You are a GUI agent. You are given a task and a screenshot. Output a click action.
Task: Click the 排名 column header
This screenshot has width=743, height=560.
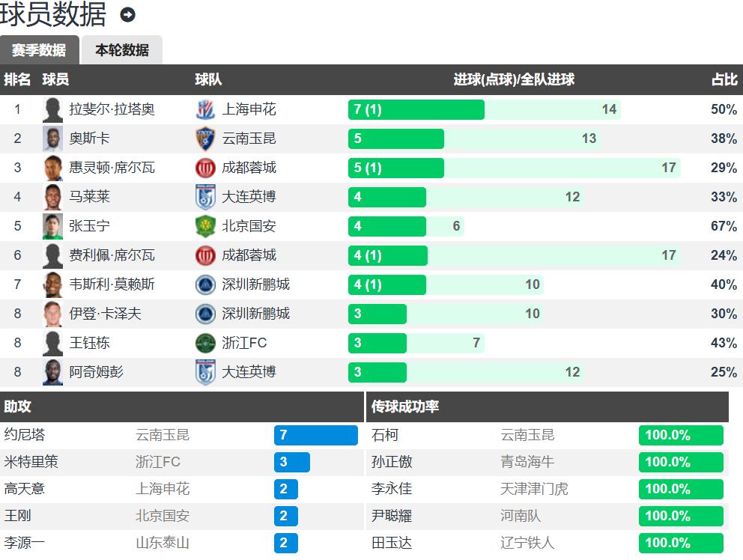pyautogui.click(x=17, y=80)
